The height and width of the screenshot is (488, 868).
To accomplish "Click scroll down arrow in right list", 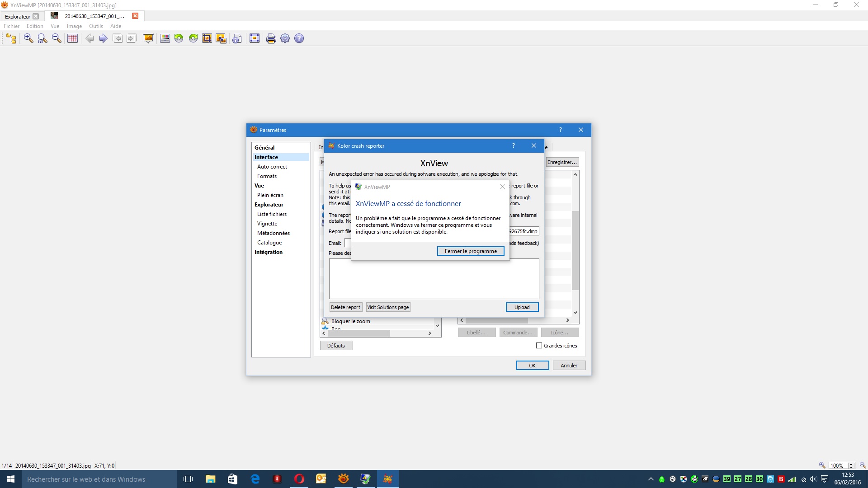I will (x=575, y=313).
